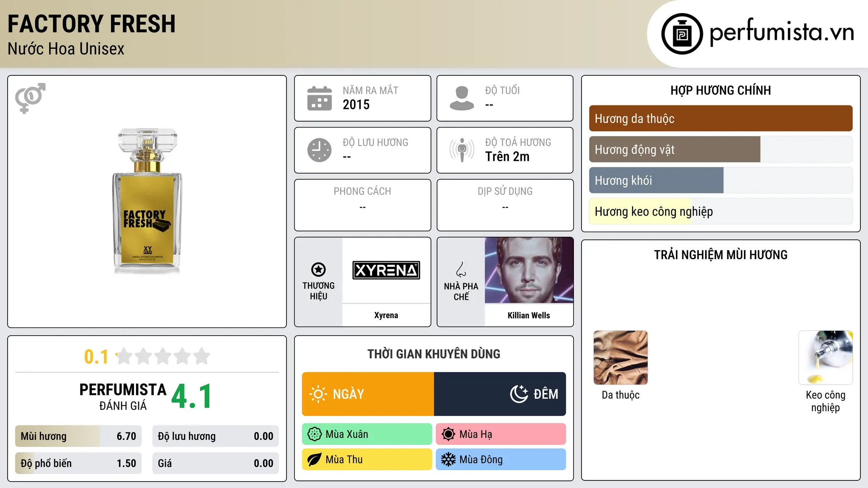Click the Xyrena brand name link
868x488 pixels.
(386, 315)
